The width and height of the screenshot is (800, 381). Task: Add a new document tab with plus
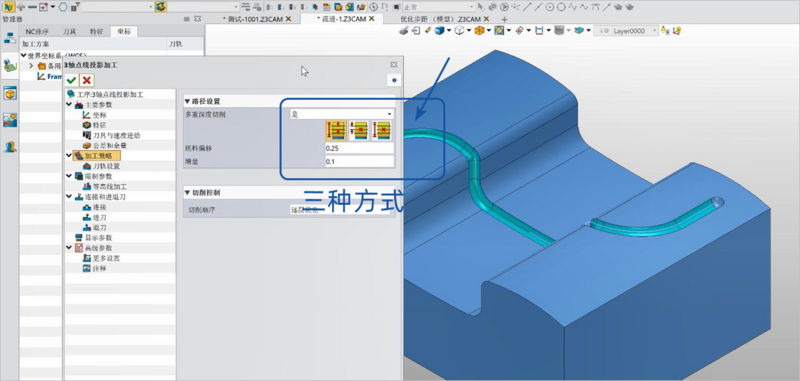click(505, 19)
